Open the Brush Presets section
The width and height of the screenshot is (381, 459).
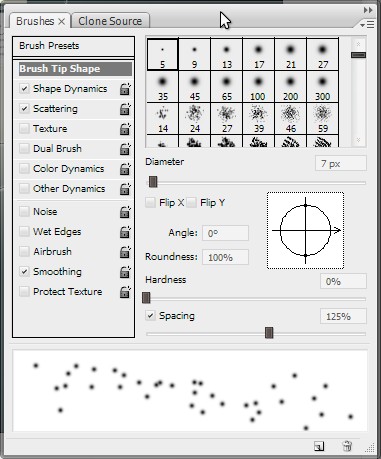pos(73,46)
